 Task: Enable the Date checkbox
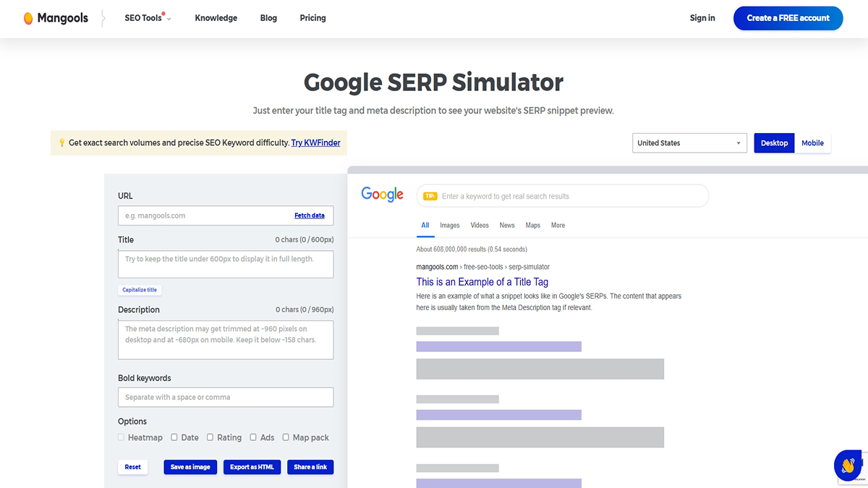(174, 437)
